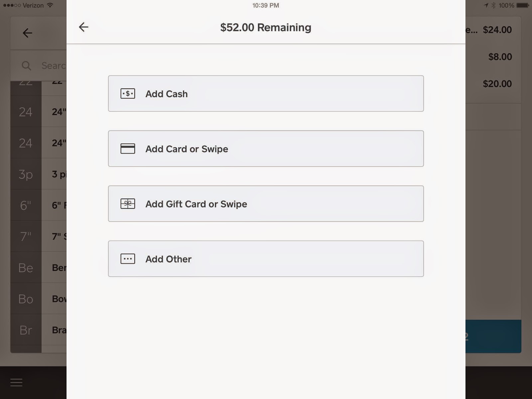532x399 pixels.
Task: Tap the ellipsis Add Other icon
Action: click(128, 259)
